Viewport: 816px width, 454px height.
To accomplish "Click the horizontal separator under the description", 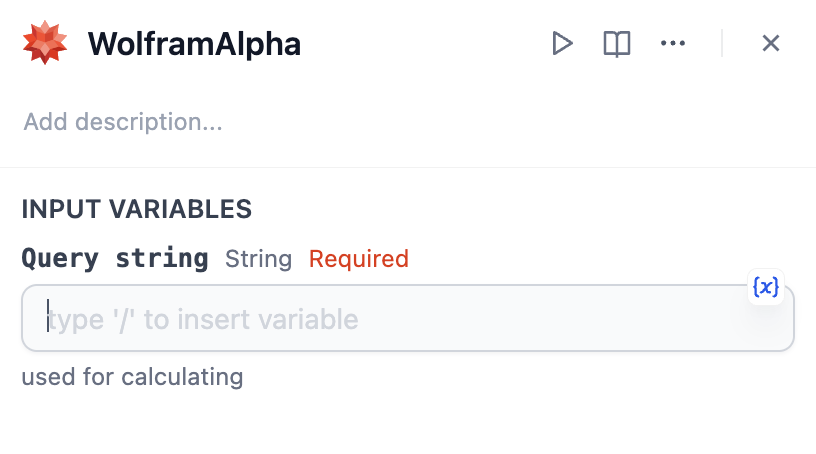I will (x=408, y=167).
